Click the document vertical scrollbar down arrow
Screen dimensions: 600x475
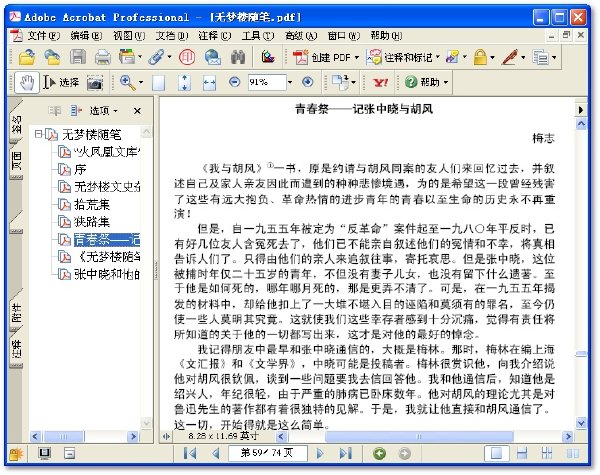tap(581, 423)
